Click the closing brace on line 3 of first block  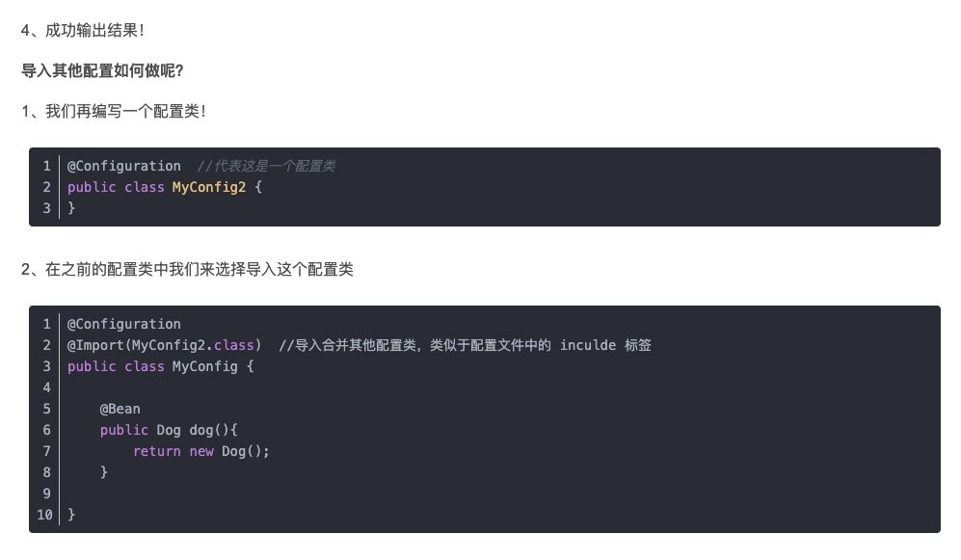click(71, 208)
